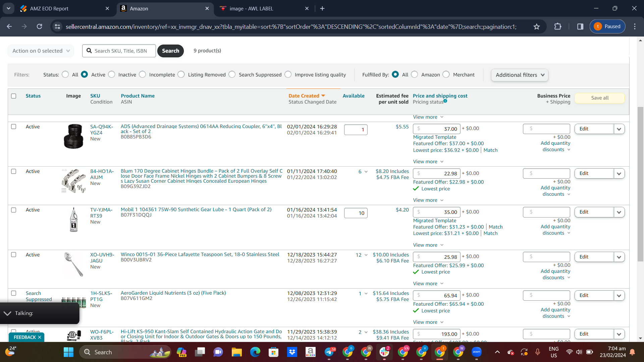
Task: Select the Mobil 1 Gear Lube row checkbox
Action: pos(14,210)
